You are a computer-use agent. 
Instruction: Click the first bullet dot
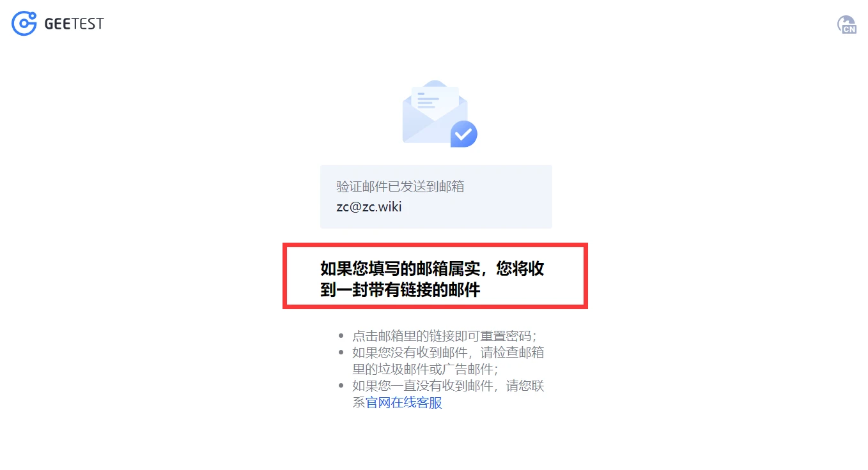(341, 337)
